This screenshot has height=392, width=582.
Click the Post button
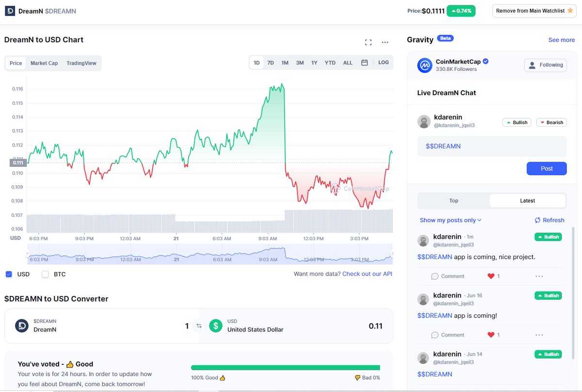point(547,168)
